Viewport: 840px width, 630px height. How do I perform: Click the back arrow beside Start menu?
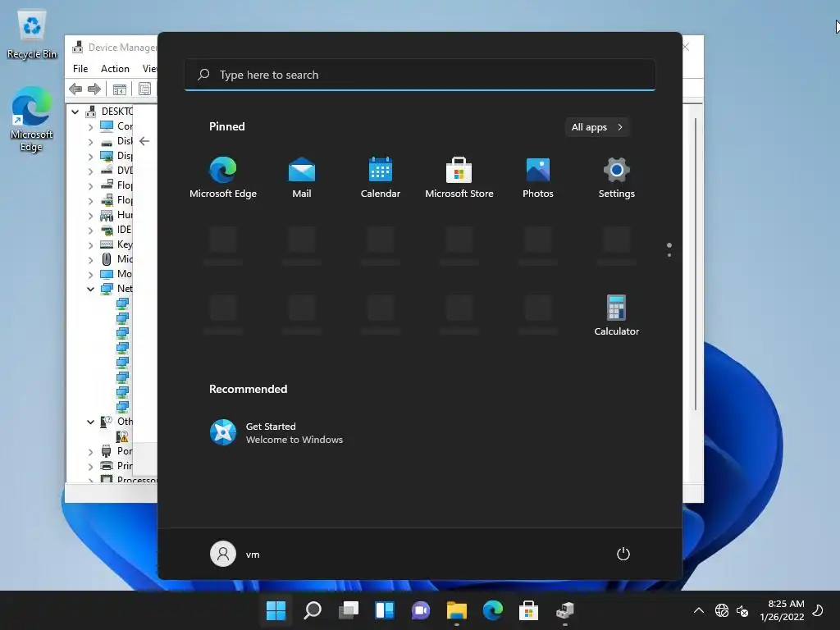(144, 141)
